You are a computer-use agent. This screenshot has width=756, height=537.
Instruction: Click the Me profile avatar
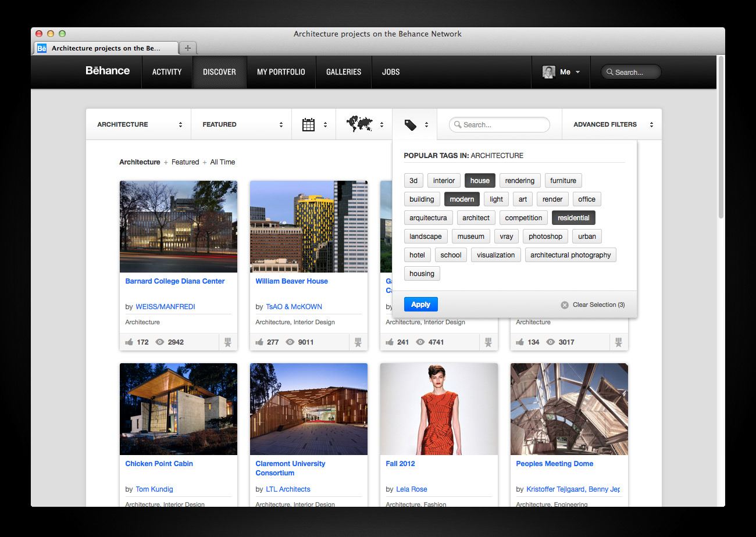(x=548, y=72)
